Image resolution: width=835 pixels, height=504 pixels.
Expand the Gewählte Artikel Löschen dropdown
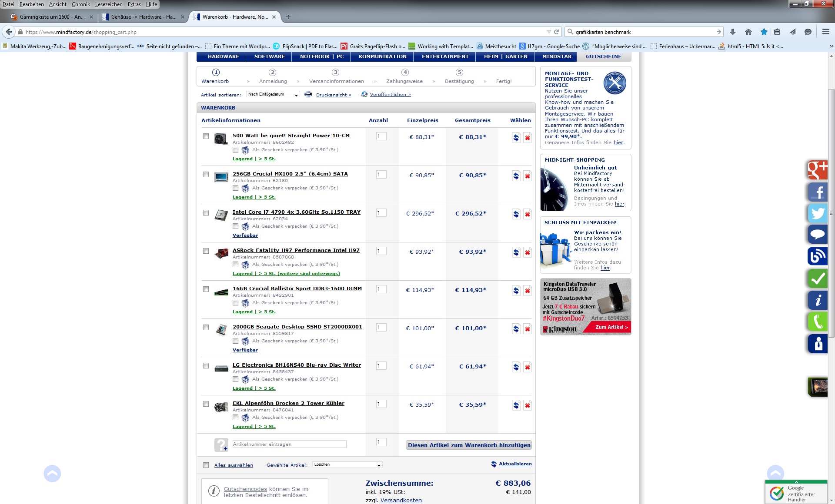tap(347, 464)
